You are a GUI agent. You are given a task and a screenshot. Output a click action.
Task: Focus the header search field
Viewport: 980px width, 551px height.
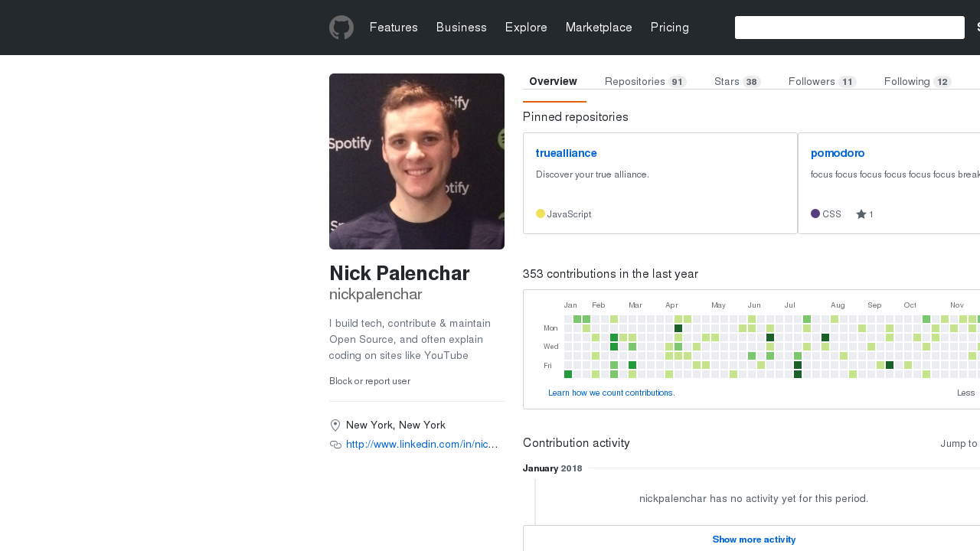[x=850, y=28]
